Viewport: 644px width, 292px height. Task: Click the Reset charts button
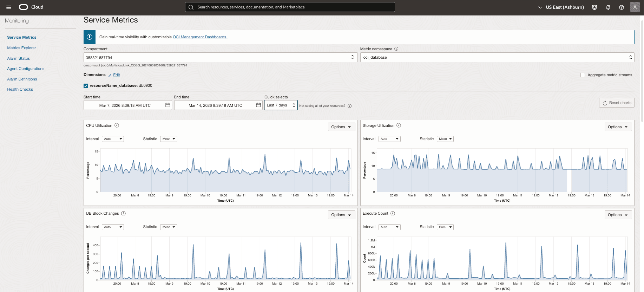tap(617, 103)
